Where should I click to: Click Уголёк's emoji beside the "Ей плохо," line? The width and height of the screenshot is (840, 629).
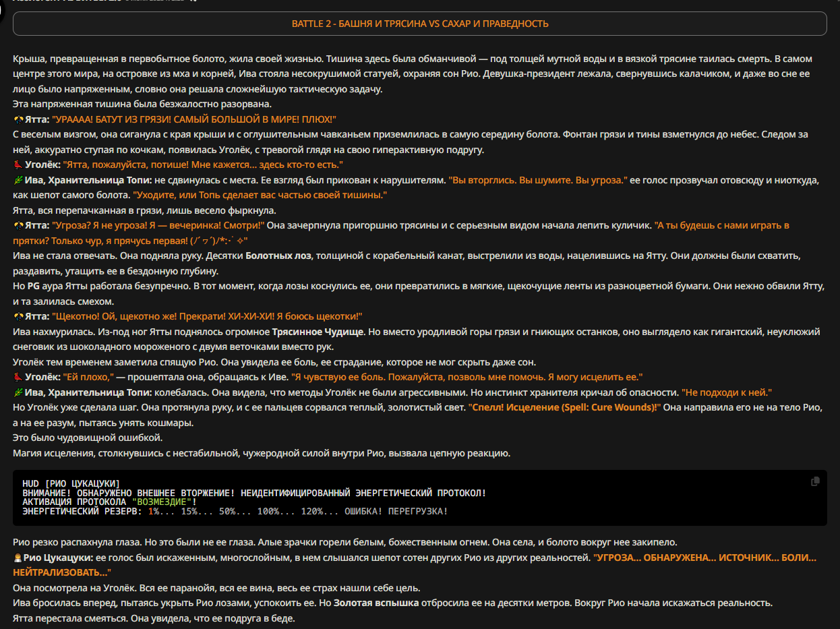click(18, 377)
